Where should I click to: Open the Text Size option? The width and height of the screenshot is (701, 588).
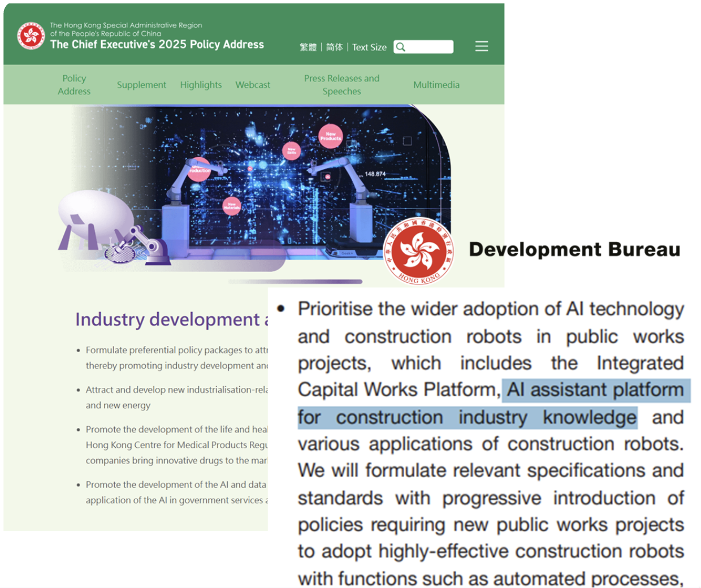point(369,47)
